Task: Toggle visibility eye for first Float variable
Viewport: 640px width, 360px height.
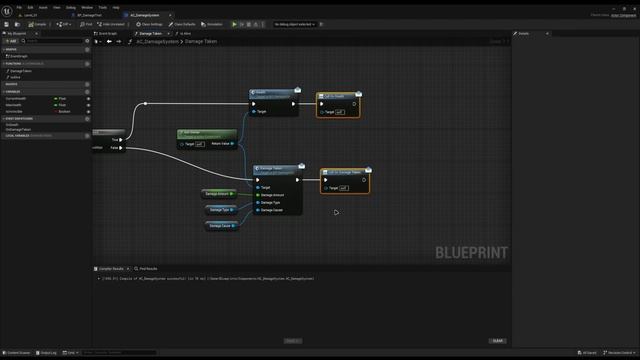Action: coord(88,99)
